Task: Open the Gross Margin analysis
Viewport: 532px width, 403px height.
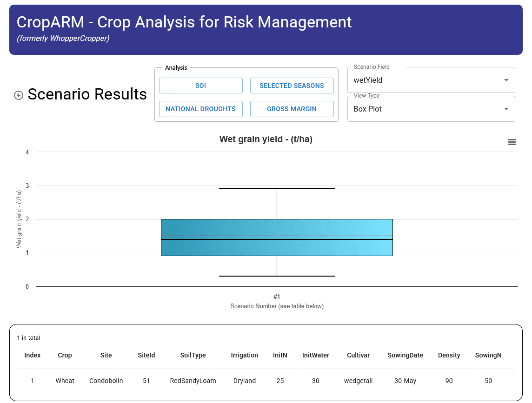Action: coord(292,109)
